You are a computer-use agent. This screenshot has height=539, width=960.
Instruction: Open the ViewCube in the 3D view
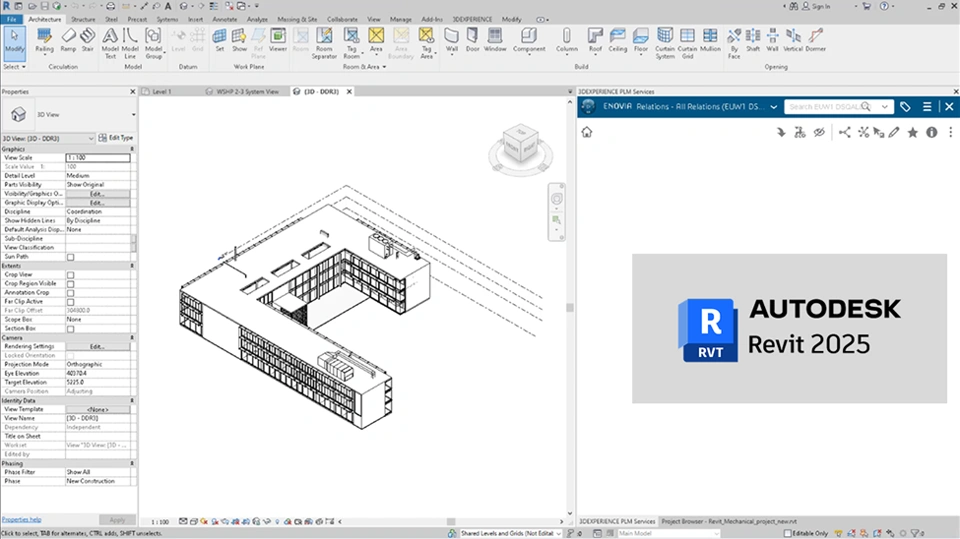tap(520, 144)
